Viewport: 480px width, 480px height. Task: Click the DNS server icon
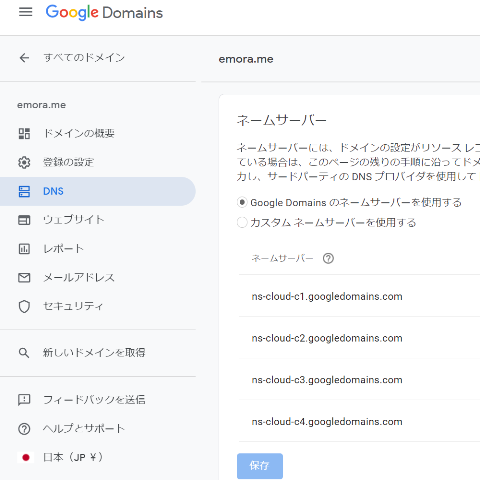(x=24, y=191)
